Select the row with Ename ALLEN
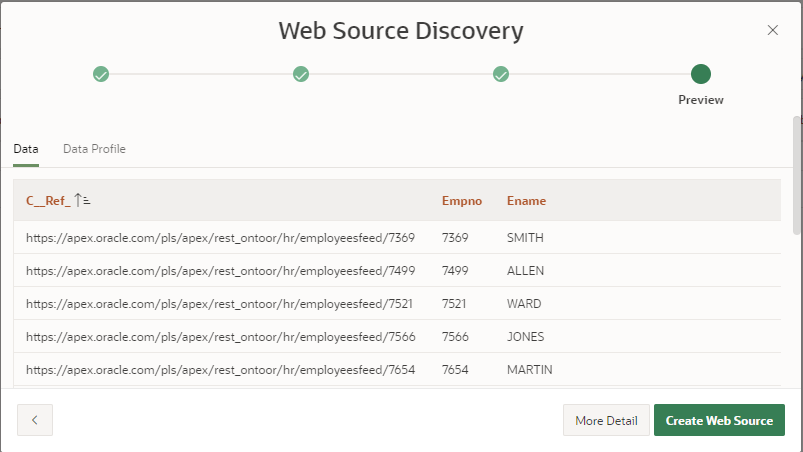 point(525,271)
